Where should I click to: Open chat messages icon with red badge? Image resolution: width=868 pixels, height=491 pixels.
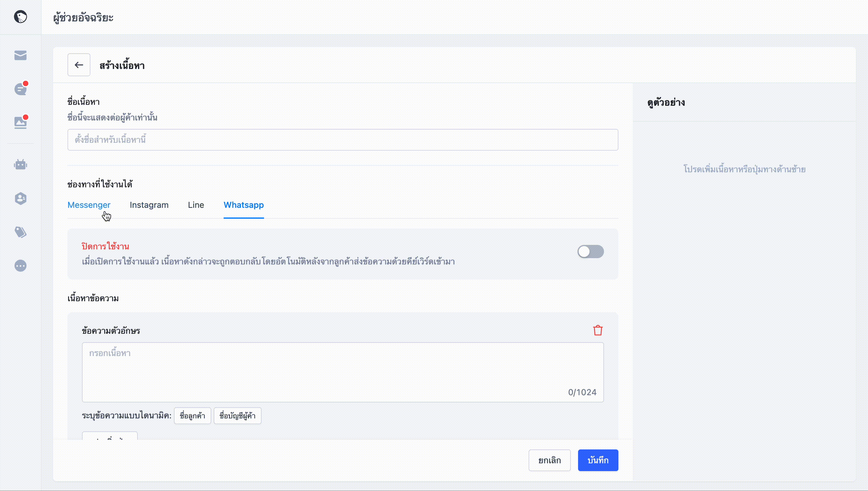(20, 89)
